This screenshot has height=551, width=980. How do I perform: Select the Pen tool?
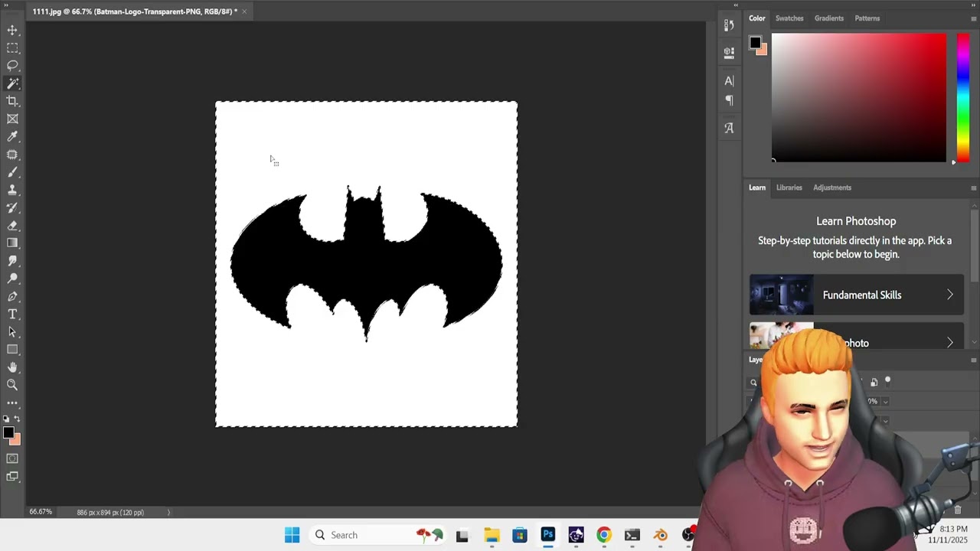12,296
